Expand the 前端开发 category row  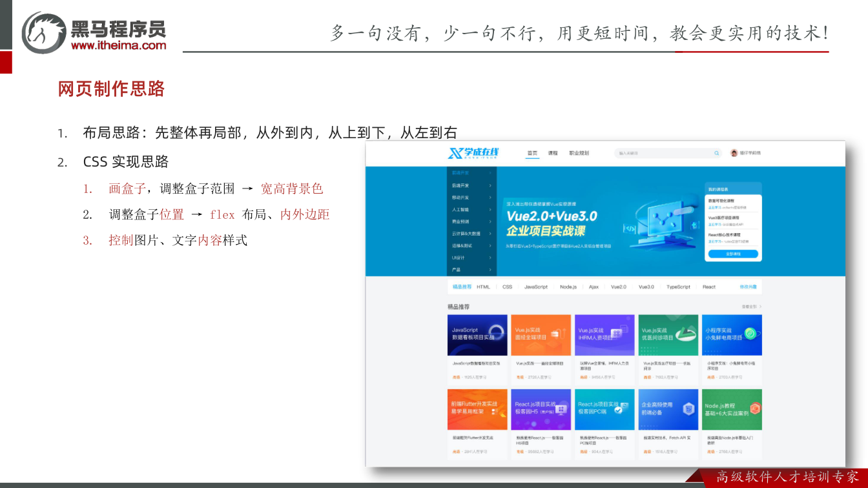(x=472, y=173)
